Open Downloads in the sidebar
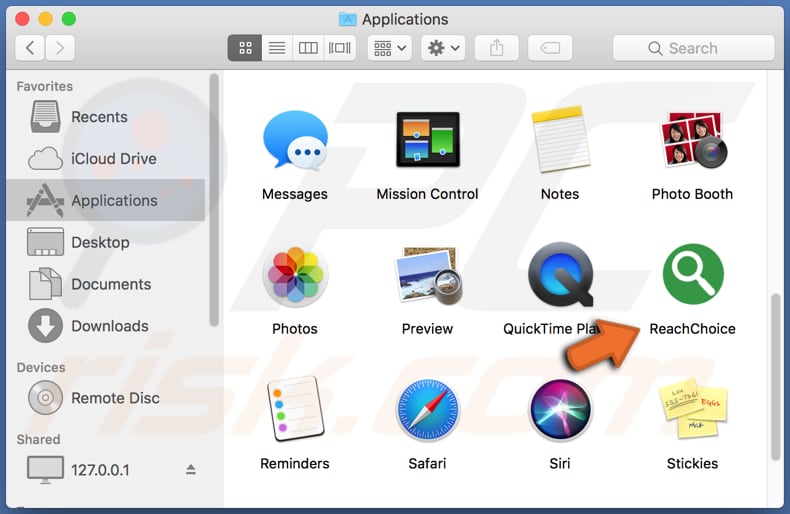Screen dimensions: 790x514 click(106, 326)
